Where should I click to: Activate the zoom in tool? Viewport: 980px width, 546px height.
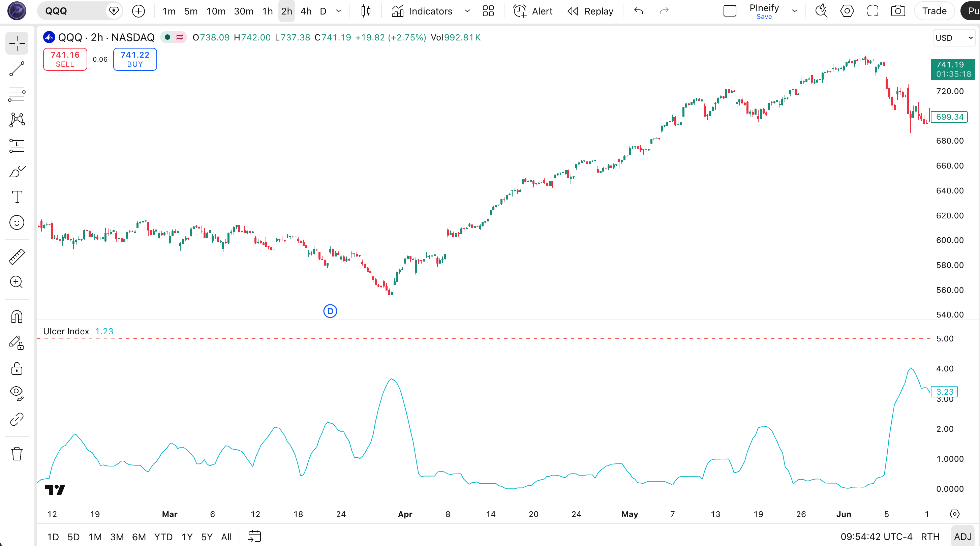click(x=17, y=282)
